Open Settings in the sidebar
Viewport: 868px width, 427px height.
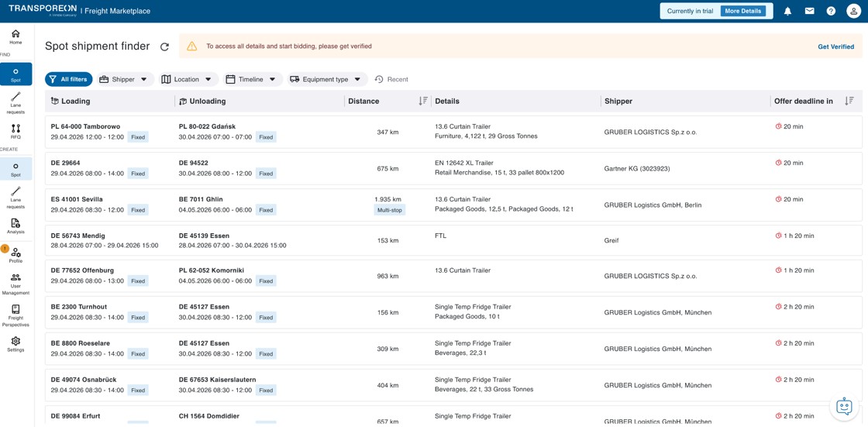click(15, 345)
